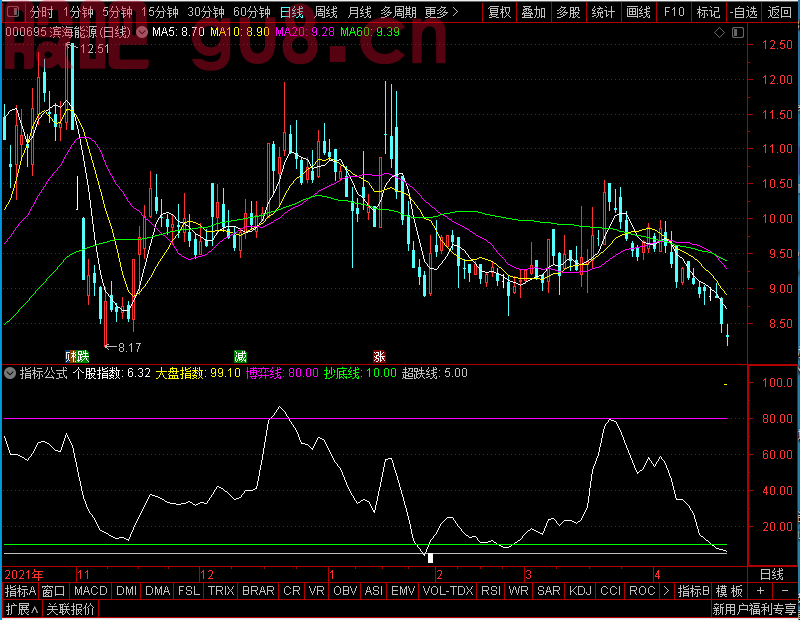Select the 1分钟 period tab

(78, 12)
